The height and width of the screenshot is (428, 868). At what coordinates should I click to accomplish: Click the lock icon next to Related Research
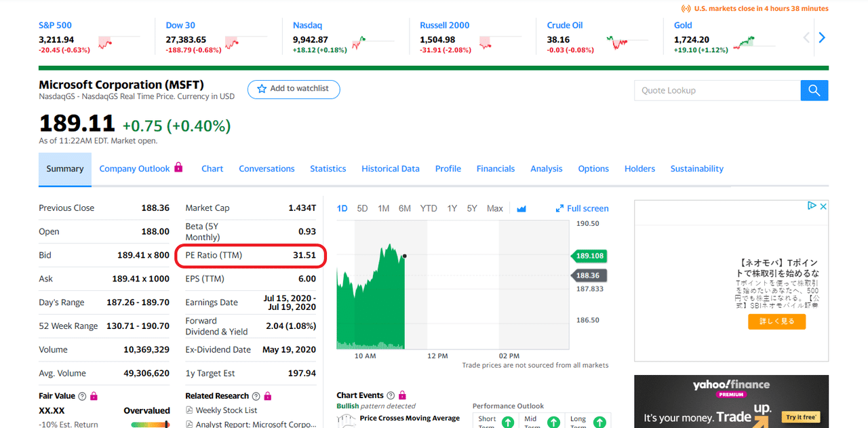coord(267,395)
